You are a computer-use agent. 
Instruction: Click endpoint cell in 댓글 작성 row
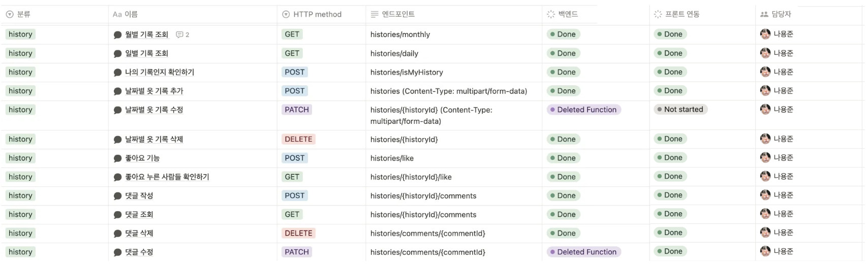tap(454, 195)
